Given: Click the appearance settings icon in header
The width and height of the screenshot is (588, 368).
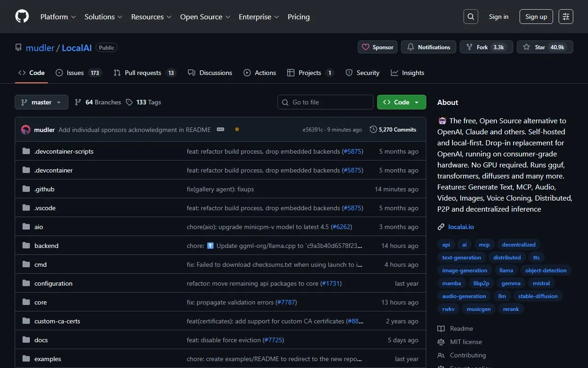Looking at the screenshot, I should tap(566, 17).
